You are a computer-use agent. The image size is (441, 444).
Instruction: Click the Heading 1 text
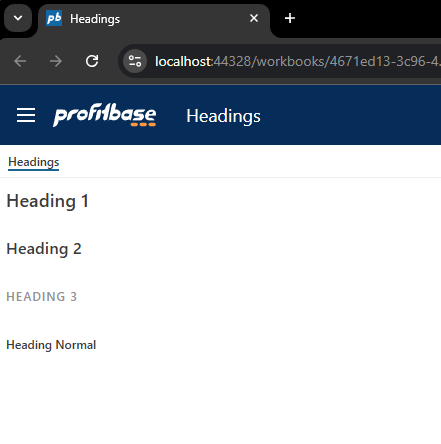pyautogui.click(x=47, y=201)
